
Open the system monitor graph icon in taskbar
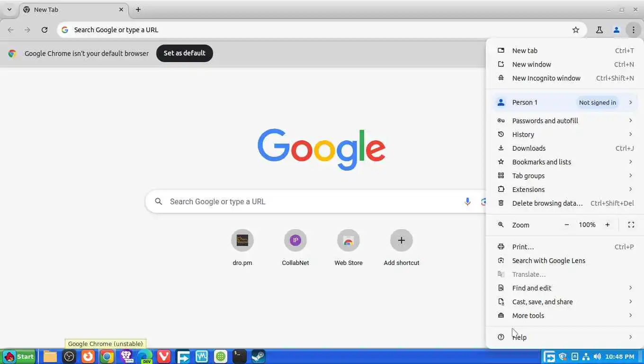(202, 356)
